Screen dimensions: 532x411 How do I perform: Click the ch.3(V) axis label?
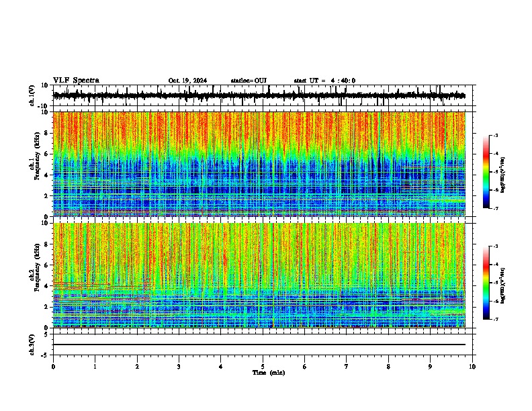click(x=32, y=345)
